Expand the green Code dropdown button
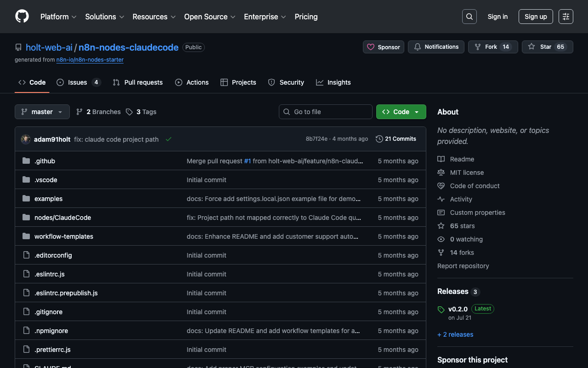588x368 pixels. coord(401,112)
